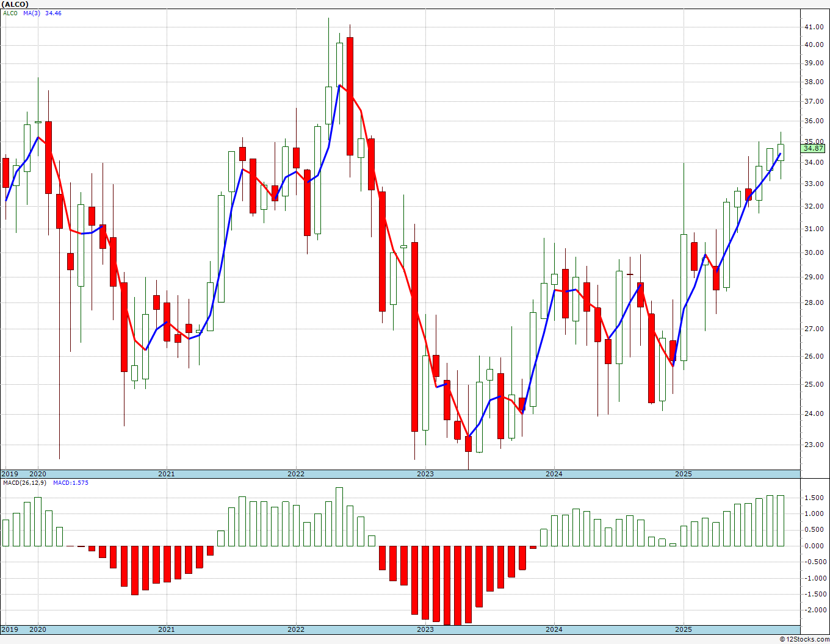Click the current price tag 34.87
Screen dimensions: 830x644
pos(814,148)
